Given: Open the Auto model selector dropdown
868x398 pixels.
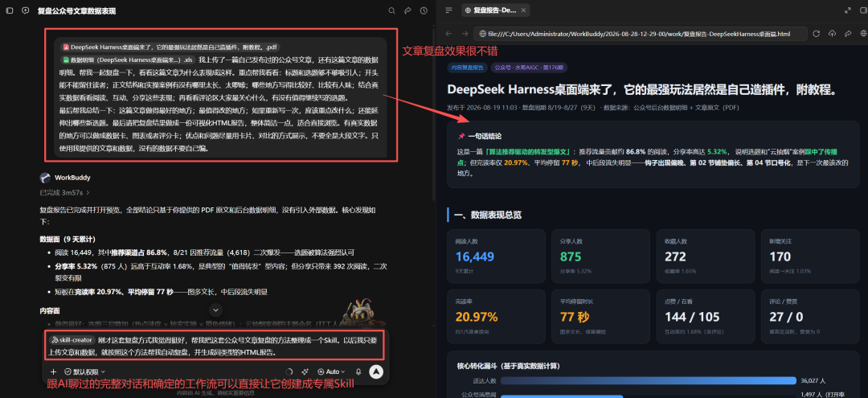Looking at the screenshot, I should (x=332, y=372).
